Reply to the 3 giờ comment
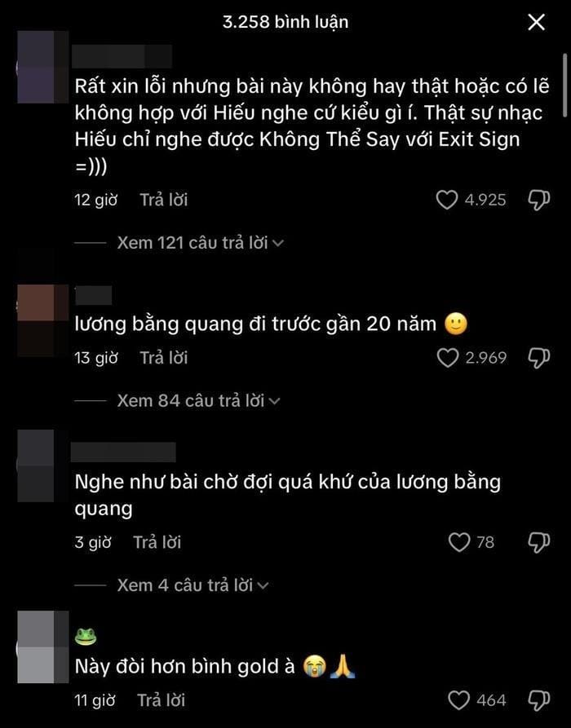571x728 pixels. (x=157, y=542)
